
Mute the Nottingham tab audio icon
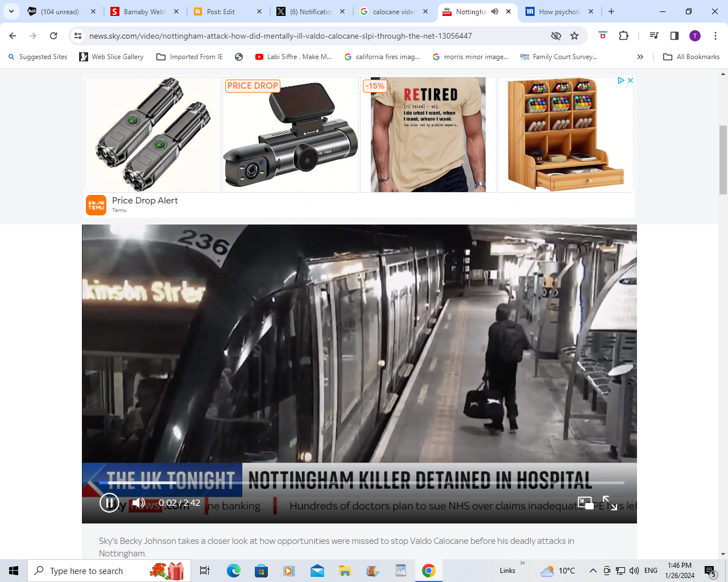click(495, 11)
